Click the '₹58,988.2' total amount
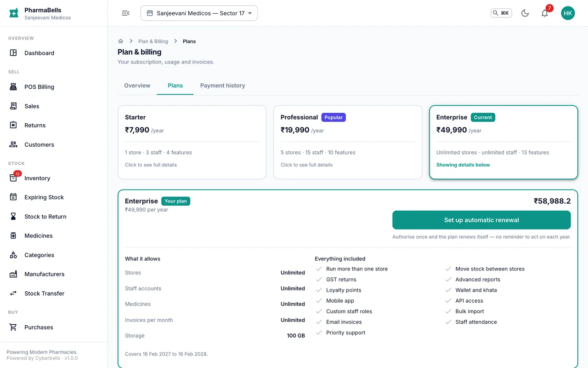588x368 pixels. 552,201
